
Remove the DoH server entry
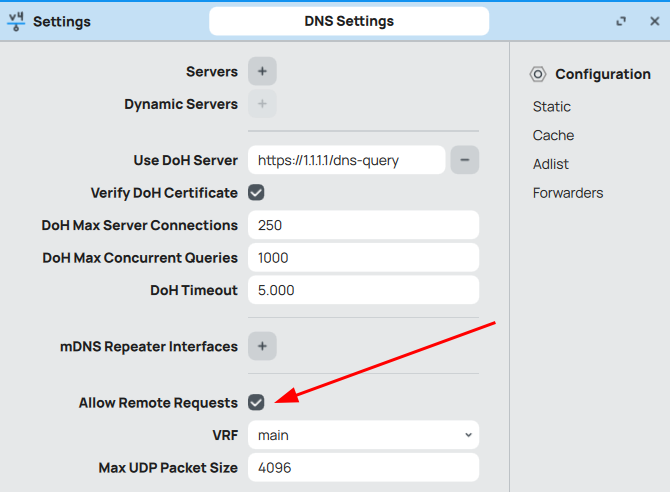coord(464,160)
